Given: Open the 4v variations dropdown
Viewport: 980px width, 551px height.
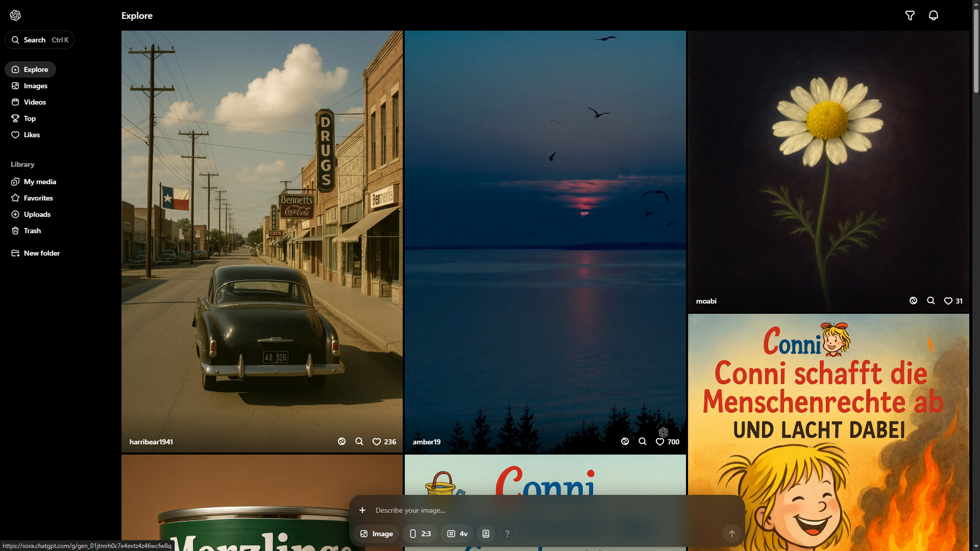Looking at the screenshot, I should [457, 534].
